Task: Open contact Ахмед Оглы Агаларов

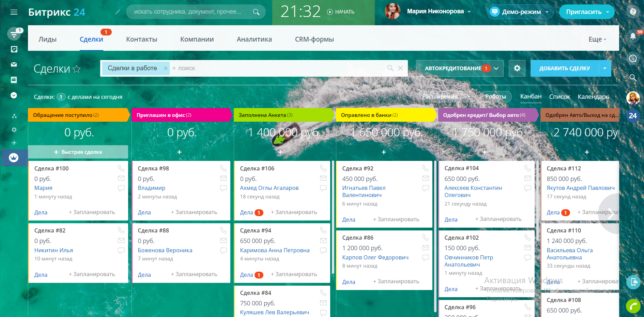Action: click(x=269, y=188)
